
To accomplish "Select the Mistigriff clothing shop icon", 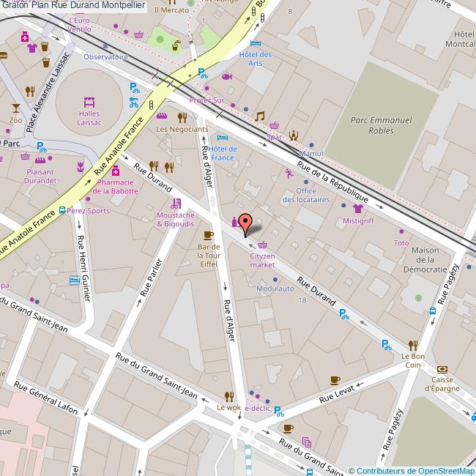I will pos(357,208).
